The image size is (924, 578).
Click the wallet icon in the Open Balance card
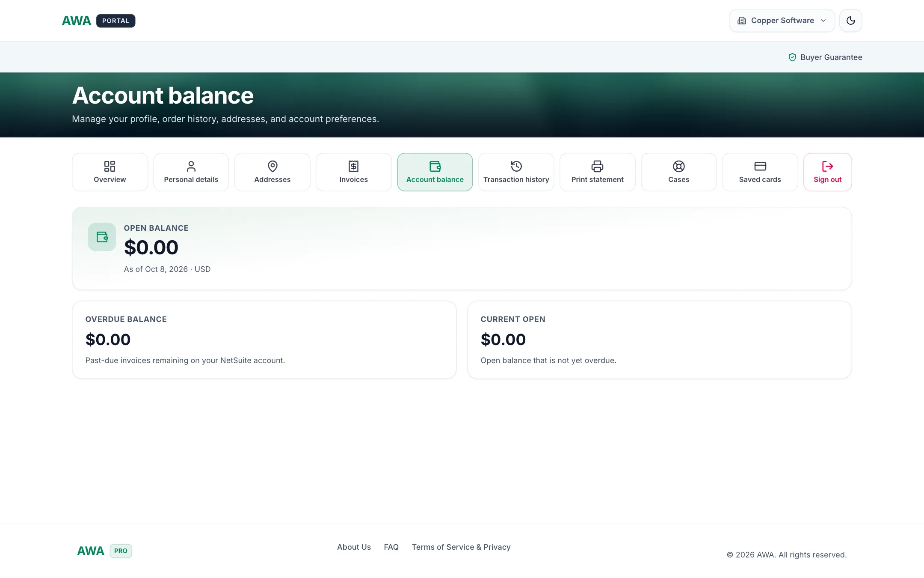point(102,237)
